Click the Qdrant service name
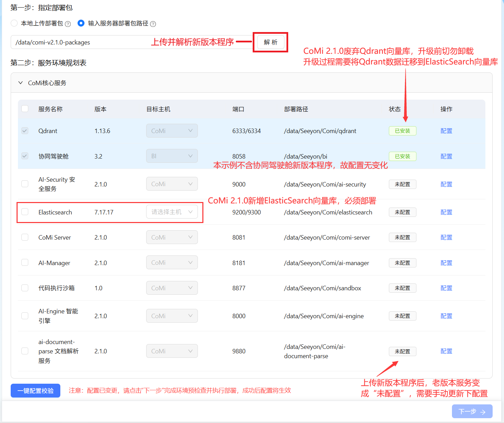Screen dimensions: 504x423 48,131
